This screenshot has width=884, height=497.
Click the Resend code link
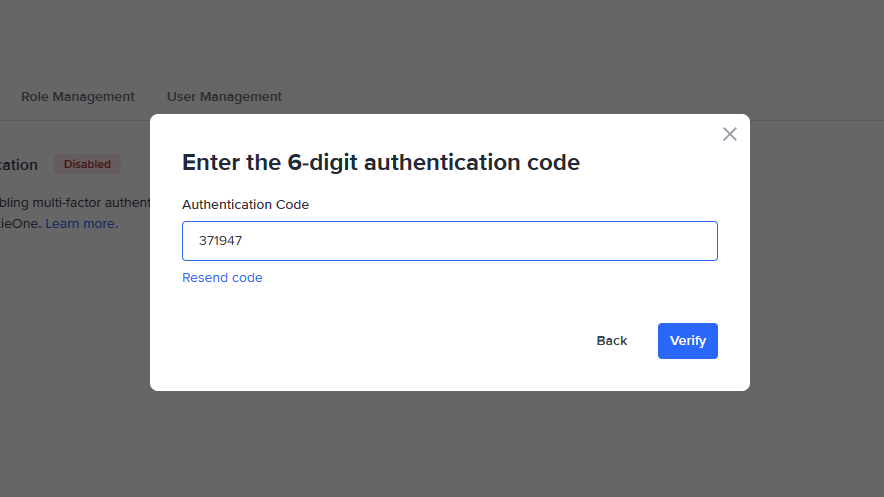(222, 278)
